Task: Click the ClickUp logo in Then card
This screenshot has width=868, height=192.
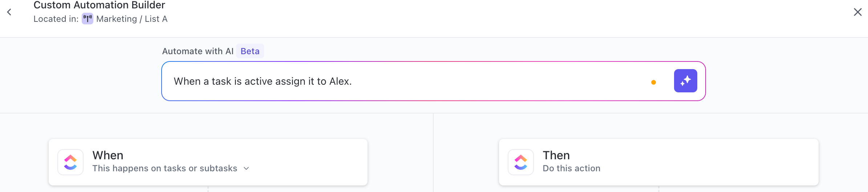Action: 521,162
